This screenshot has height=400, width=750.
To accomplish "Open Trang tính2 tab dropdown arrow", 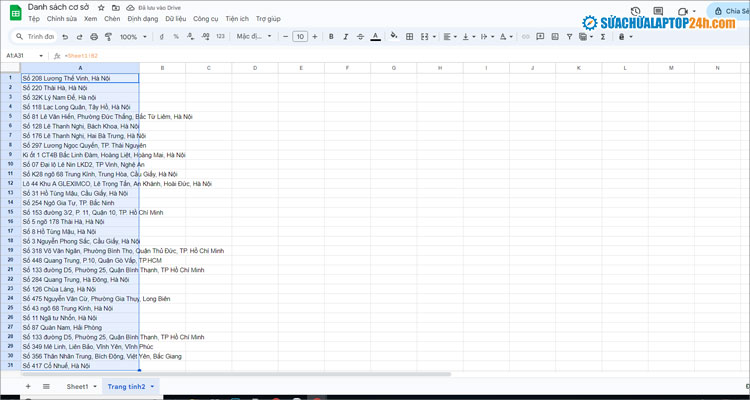I will coord(152,386).
